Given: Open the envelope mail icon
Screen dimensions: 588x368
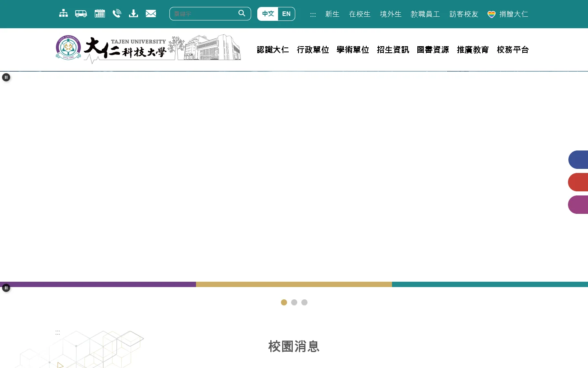Looking at the screenshot, I should 151,13.
